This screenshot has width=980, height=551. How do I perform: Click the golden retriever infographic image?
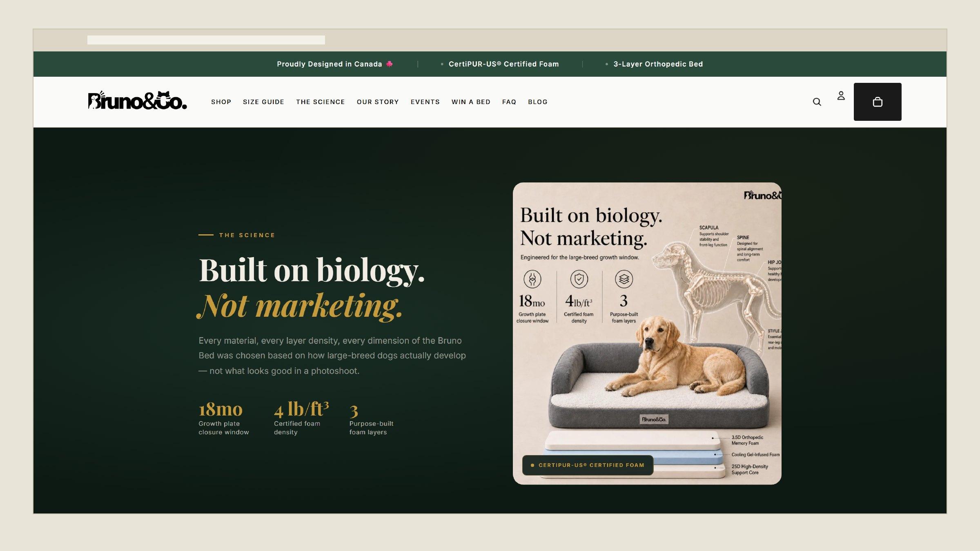click(647, 333)
